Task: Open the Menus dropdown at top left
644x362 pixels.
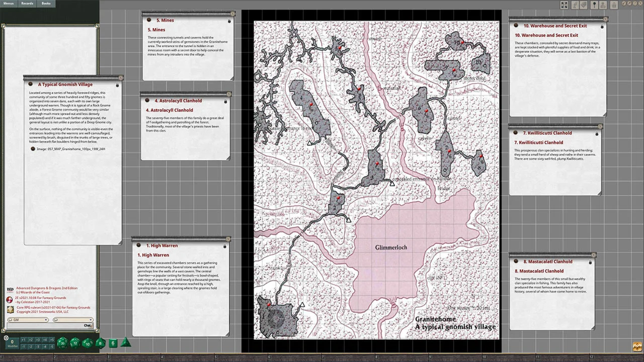Action: pyautogui.click(x=9, y=4)
